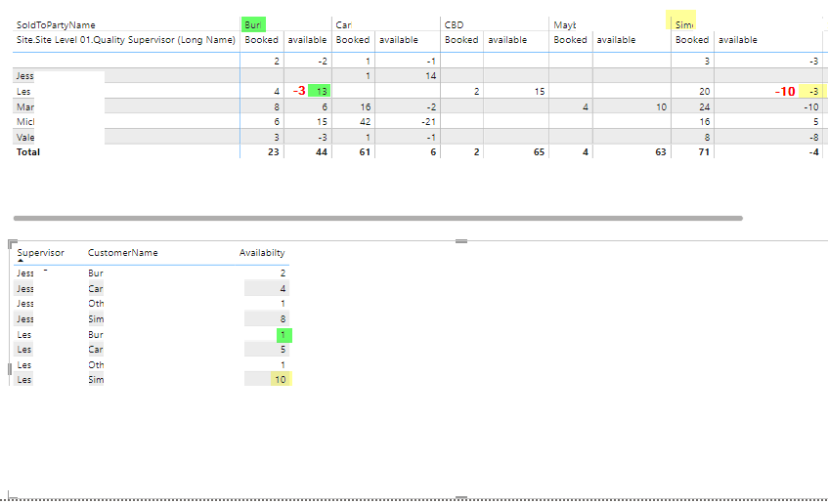Click the green-highlighted 1 in Les Bur row
Viewport: 828px width, 504px height.
[284, 335]
